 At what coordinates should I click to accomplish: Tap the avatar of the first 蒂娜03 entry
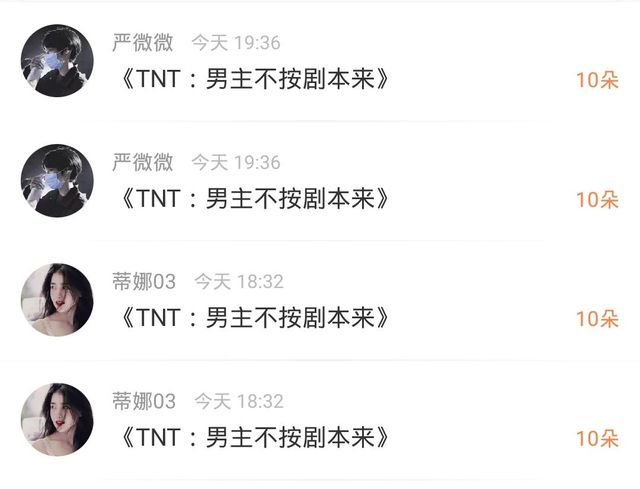click(x=57, y=300)
